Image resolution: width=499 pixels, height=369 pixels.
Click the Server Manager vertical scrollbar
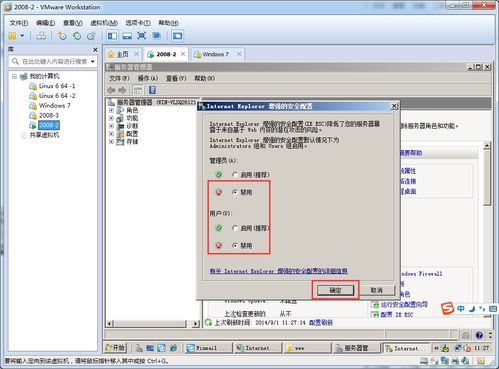(487, 230)
